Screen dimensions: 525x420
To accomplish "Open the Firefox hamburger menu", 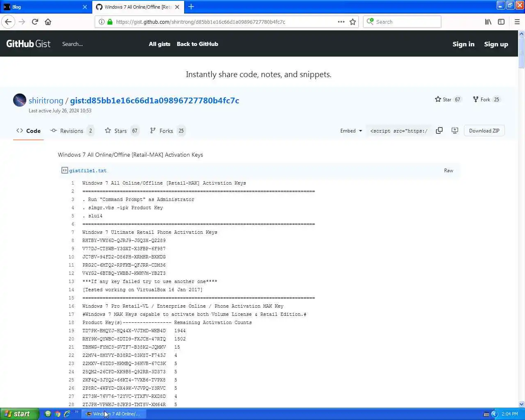I will tap(517, 22).
